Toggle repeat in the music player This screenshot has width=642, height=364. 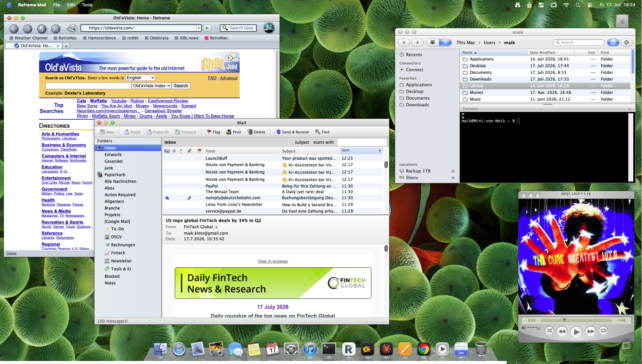(603, 331)
